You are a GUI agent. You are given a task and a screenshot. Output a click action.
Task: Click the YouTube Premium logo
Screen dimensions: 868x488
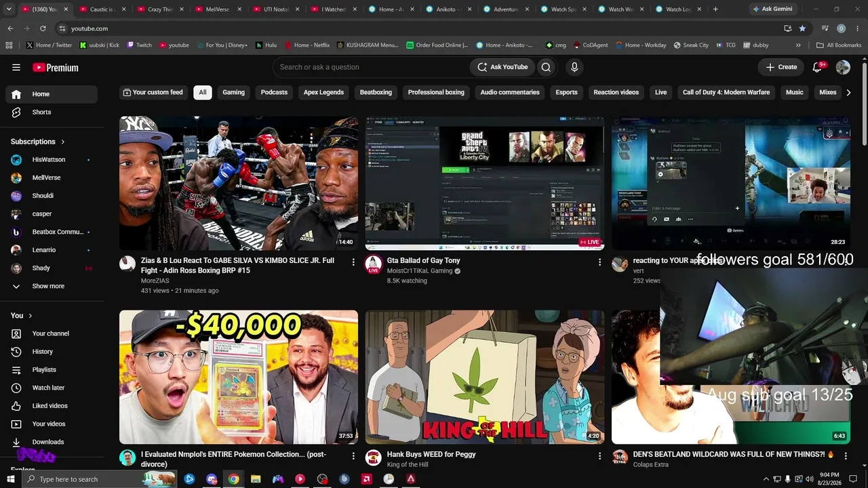56,68
